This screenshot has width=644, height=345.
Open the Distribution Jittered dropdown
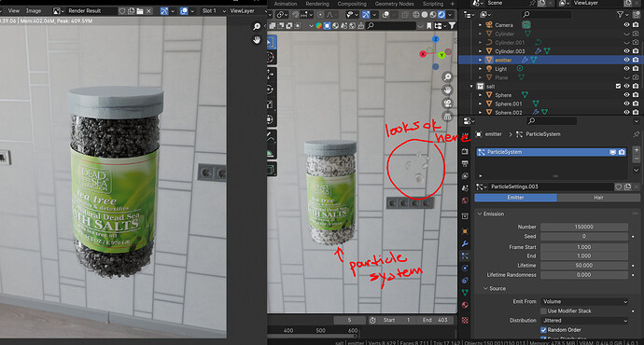[x=584, y=321]
